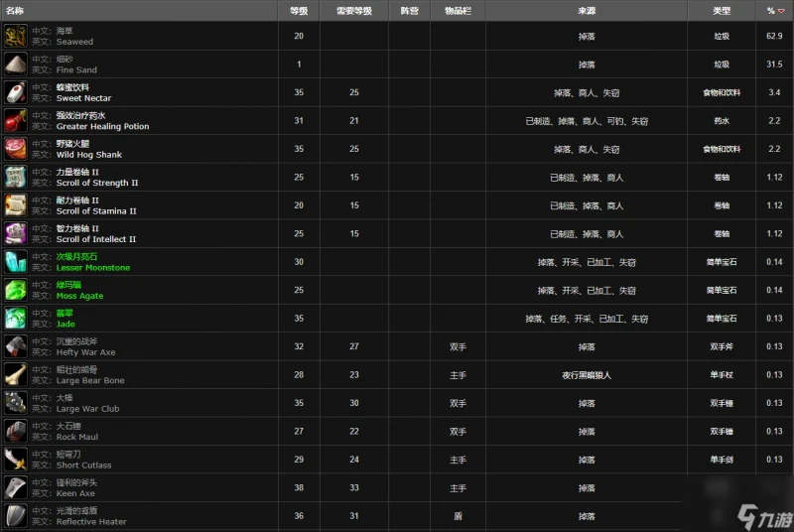
Task: Open the Jade item link
Action: (66, 324)
